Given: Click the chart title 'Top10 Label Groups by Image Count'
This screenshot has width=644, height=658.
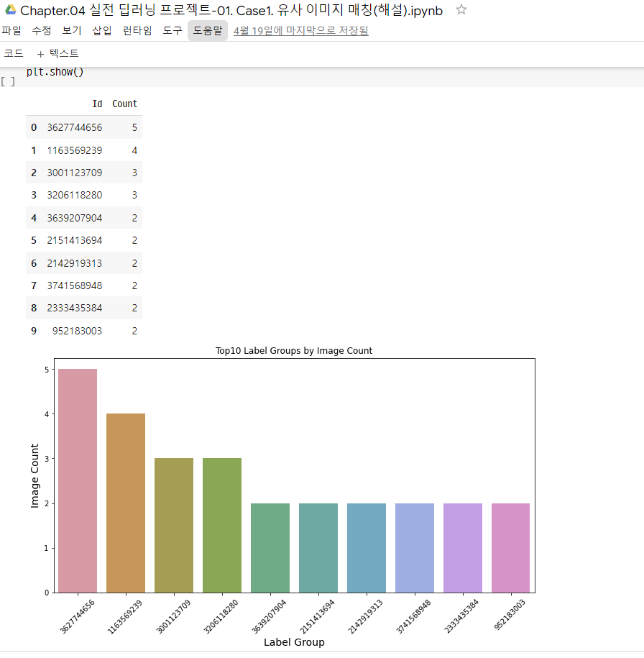Looking at the screenshot, I should click(294, 350).
